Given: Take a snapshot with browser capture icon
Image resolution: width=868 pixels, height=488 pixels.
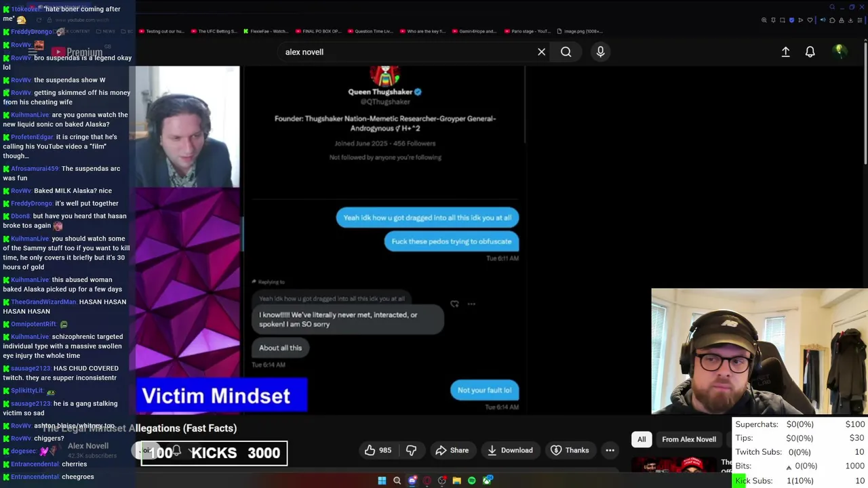Looking at the screenshot, I should coord(783,20).
